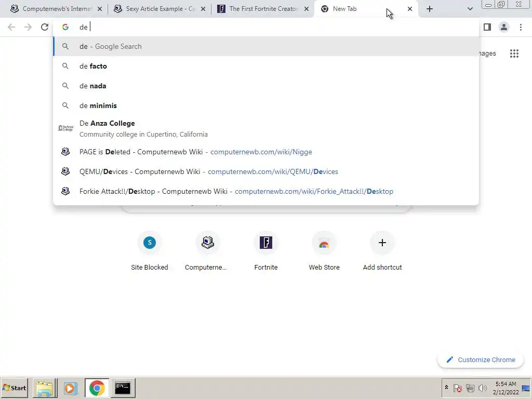The height and width of the screenshot is (399, 532).
Task: Click the network tray icon
Action: coord(470,388)
